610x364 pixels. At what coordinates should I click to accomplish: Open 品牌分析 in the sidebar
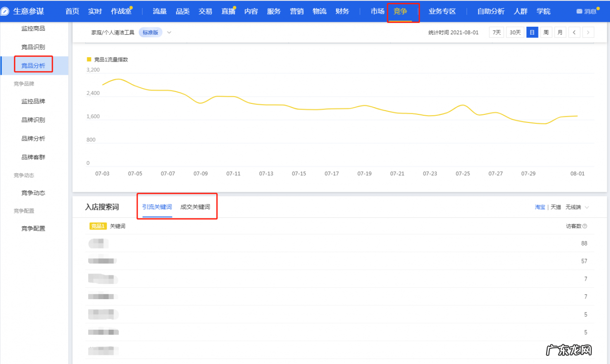coord(33,139)
